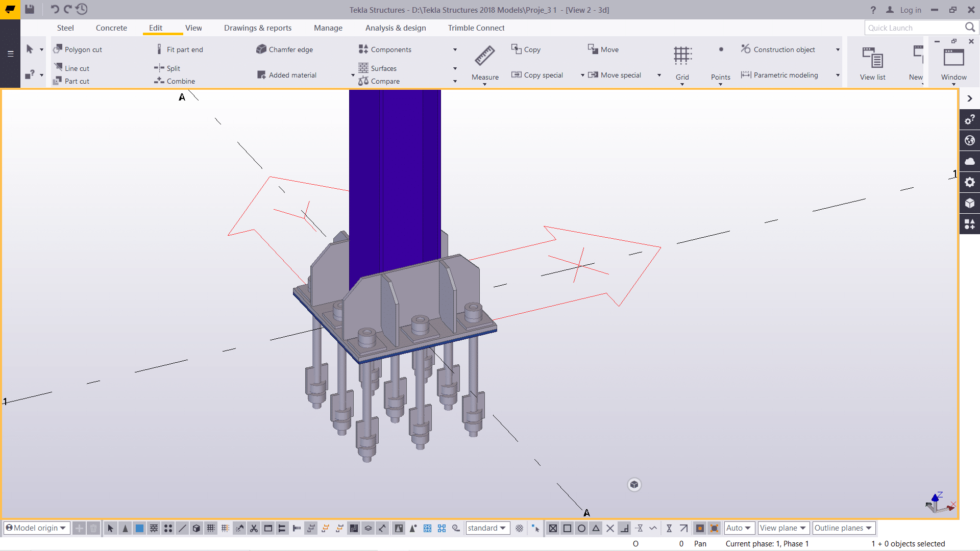Open the Outline planes dropdown
This screenshot has height=551, width=980.
pos(843,528)
